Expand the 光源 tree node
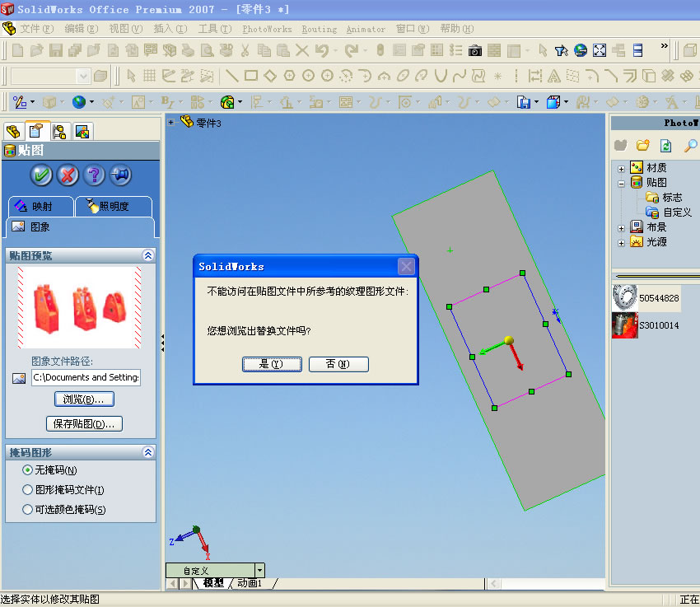 (x=621, y=243)
